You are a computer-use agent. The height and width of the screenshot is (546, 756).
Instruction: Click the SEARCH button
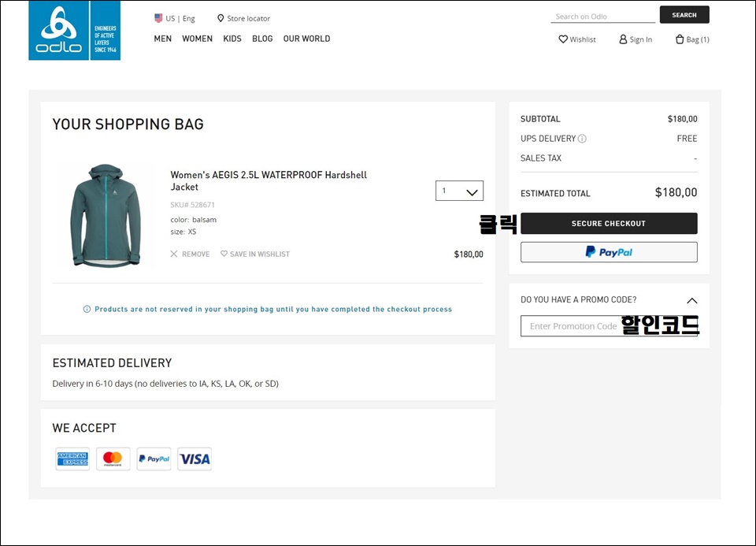click(684, 15)
